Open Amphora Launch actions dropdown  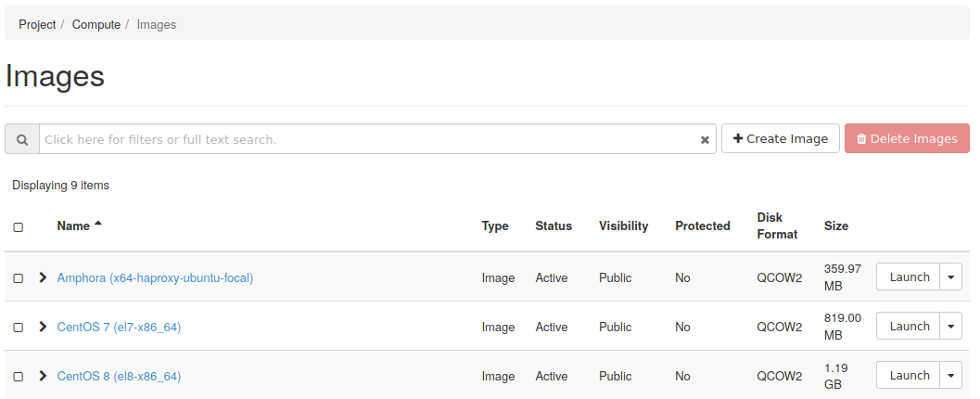(951, 277)
